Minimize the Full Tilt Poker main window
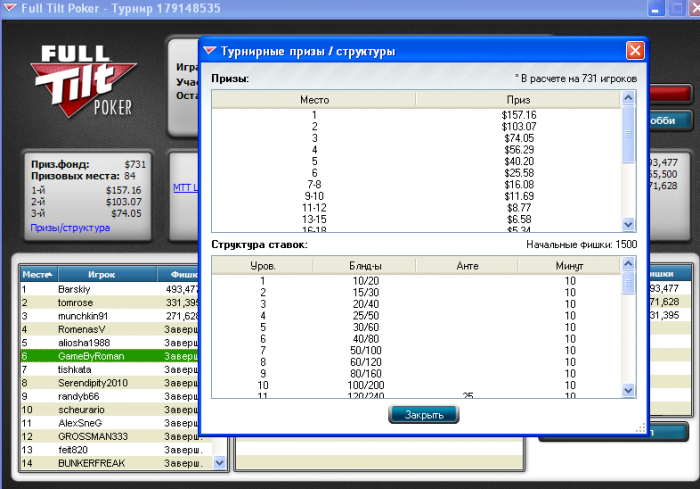Image resolution: width=700 pixels, height=489 pixels. (x=655, y=8)
